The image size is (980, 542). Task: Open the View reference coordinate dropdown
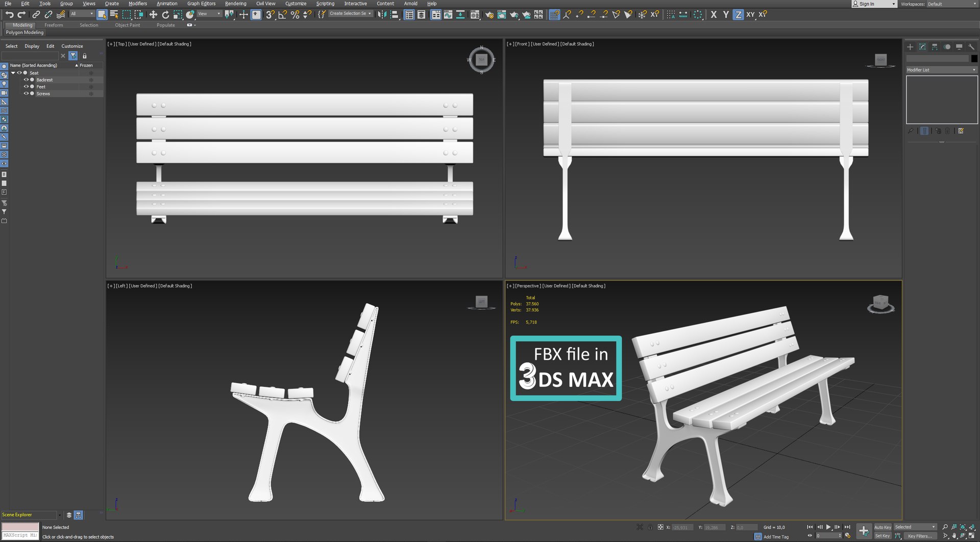pyautogui.click(x=209, y=14)
